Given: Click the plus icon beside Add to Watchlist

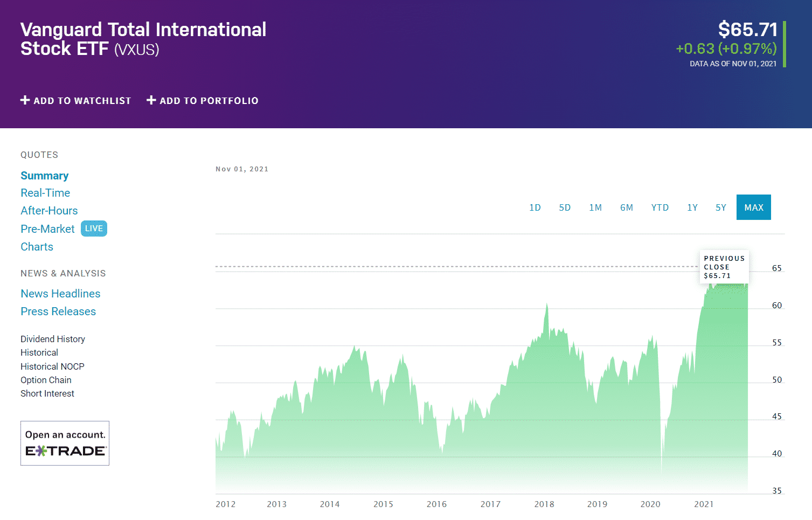Looking at the screenshot, I should tap(25, 100).
